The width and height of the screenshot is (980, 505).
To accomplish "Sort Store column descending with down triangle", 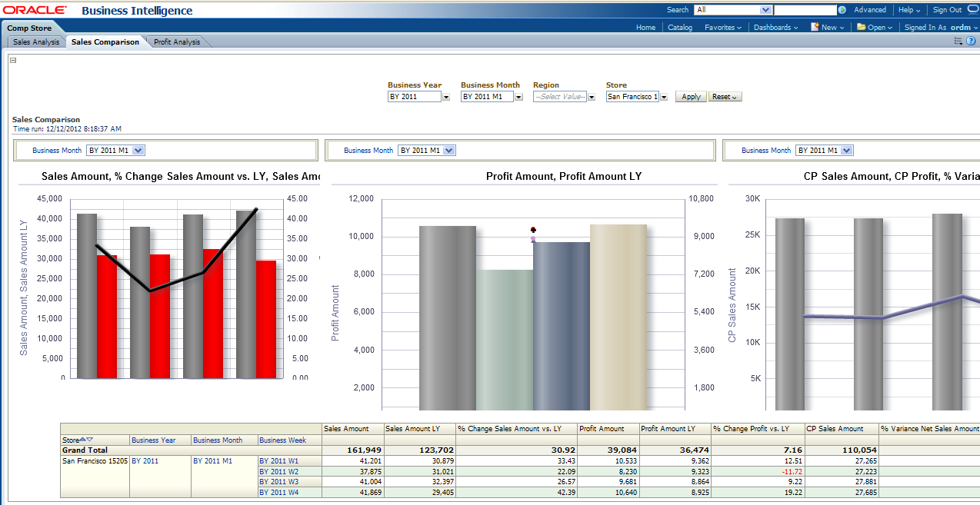I will tap(90, 440).
